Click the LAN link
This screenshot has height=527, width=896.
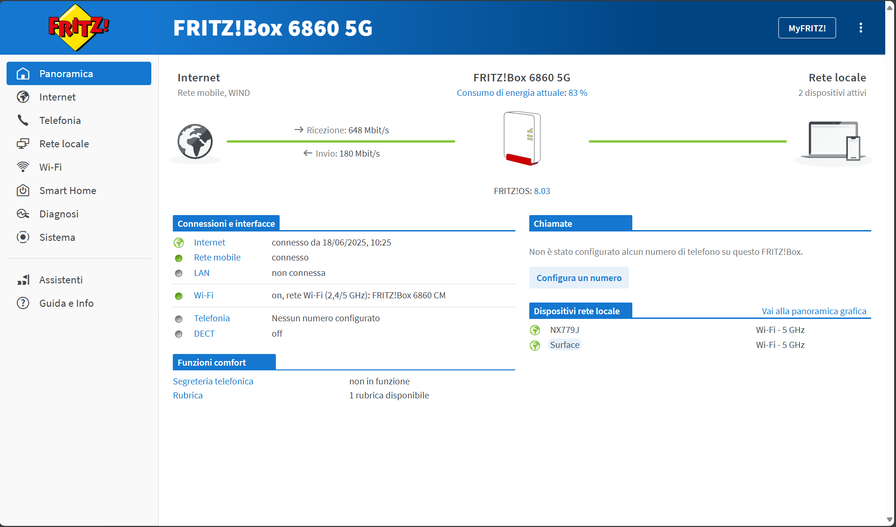[202, 273]
